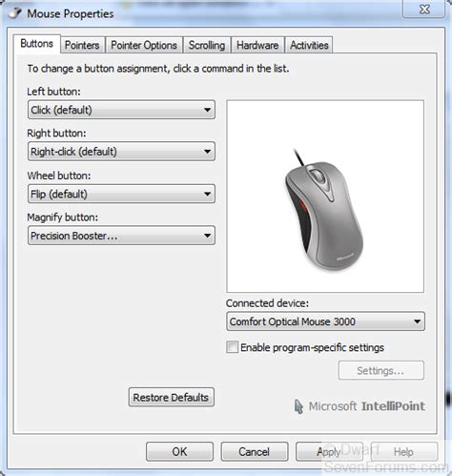The image size is (452, 476).
Task: Click the Apply button
Action: pos(329,451)
